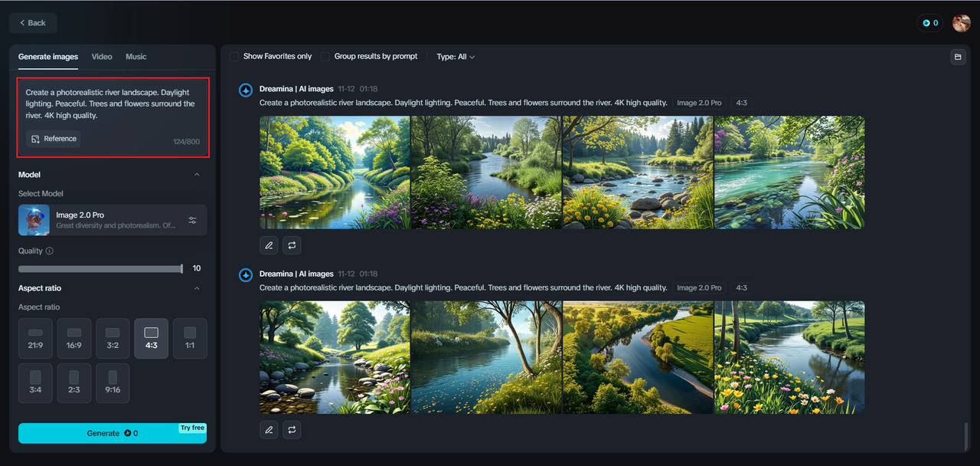Viewport: 980px width, 466px height.
Task: Select the 3:4 aspect ratio
Action: tap(35, 383)
